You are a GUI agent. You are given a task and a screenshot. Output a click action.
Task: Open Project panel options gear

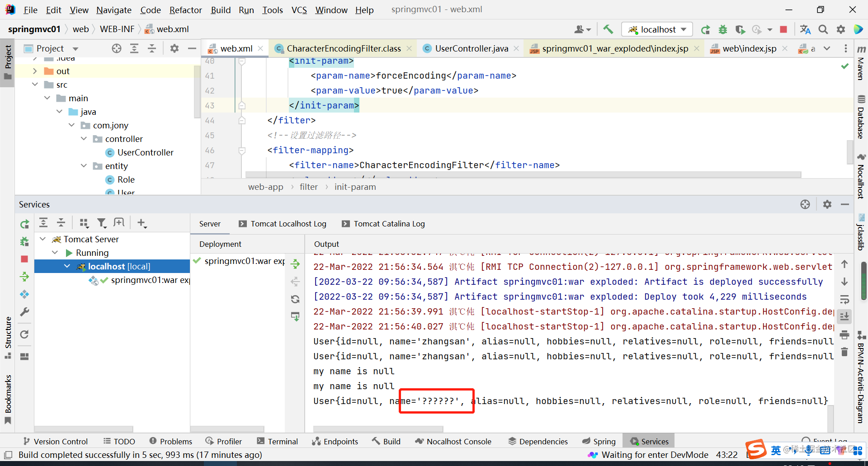pos(175,48)
